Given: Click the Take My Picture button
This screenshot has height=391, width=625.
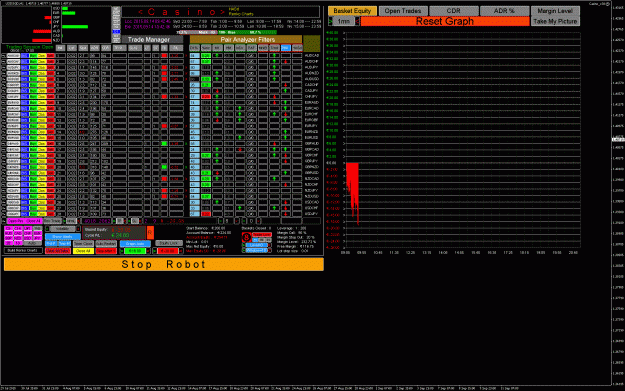Looking at the screenshot, I should point(555,21).
